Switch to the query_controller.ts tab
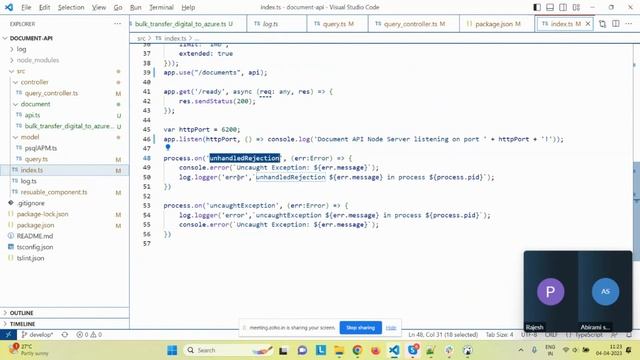The height and width of the screenshot is (360, 640). 414,24
